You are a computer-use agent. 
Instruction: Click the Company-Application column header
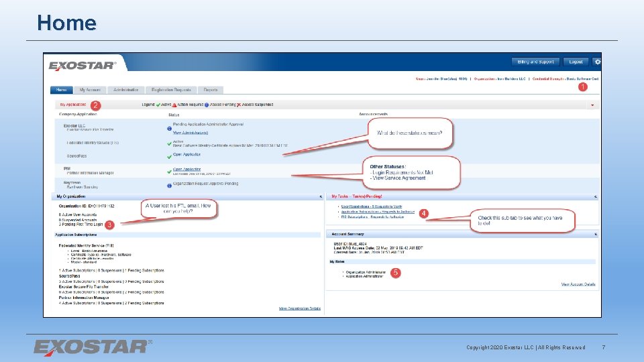[78, 114]
